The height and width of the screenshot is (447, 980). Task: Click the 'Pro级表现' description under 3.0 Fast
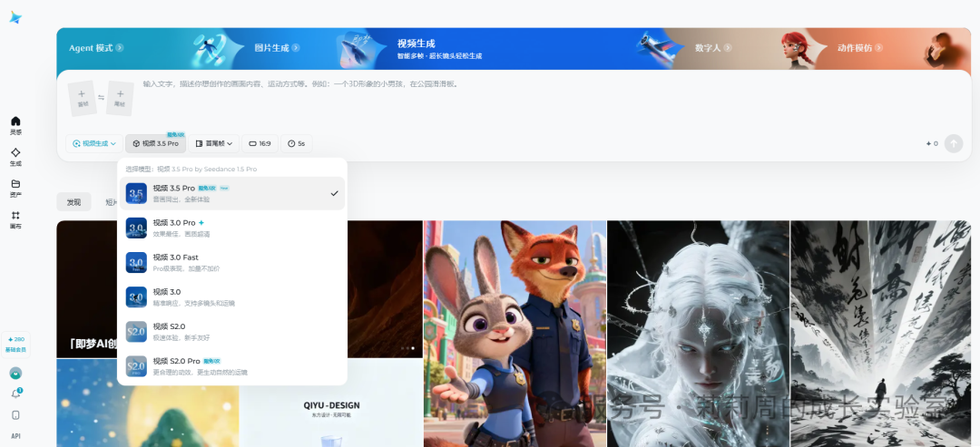pyautogui.click(x=186, y=268)
